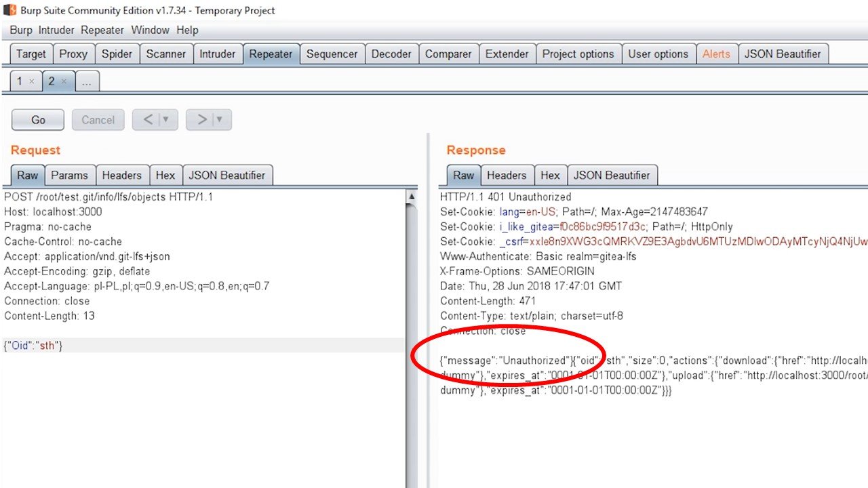Click the Content-Type: text/plain response line

coord(531,317)
